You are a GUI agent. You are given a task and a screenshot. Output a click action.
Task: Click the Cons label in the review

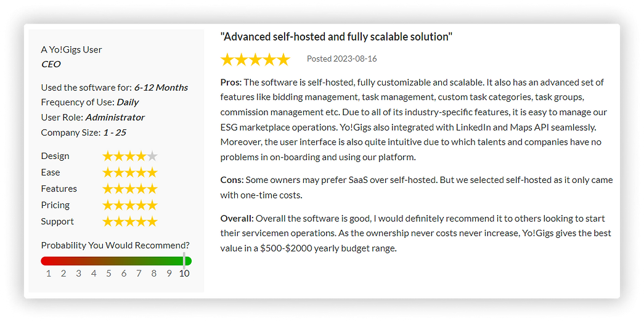[232, 180]
